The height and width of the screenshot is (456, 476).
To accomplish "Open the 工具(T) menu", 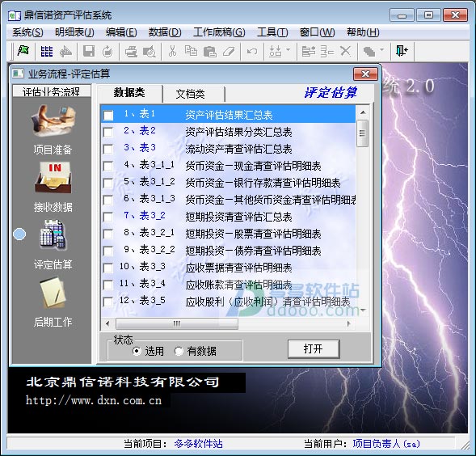I will click(x=272, y=32).
